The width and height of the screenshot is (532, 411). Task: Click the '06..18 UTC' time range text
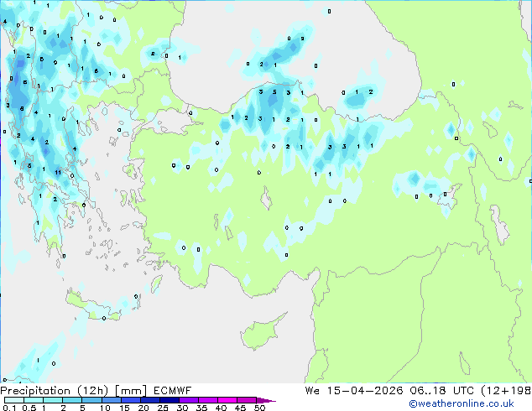(441, 391)
